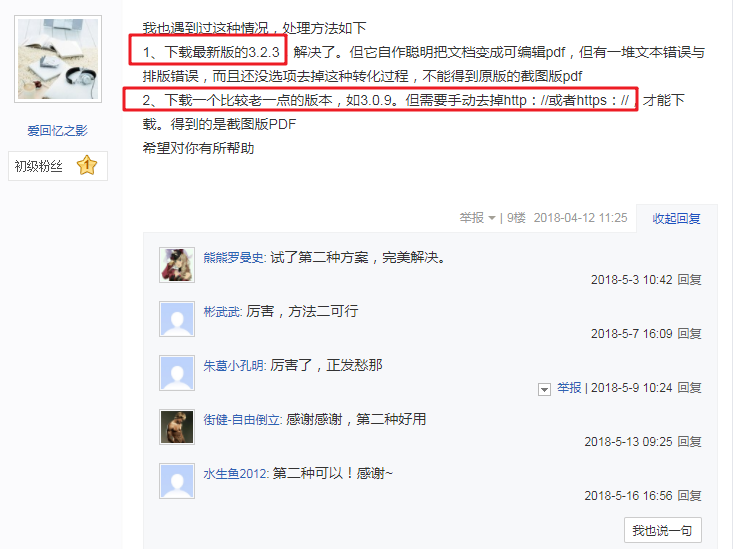733x549 pixels.
Task: Open 熊熊罗曼史's avatar image
Action: (177, 265)
